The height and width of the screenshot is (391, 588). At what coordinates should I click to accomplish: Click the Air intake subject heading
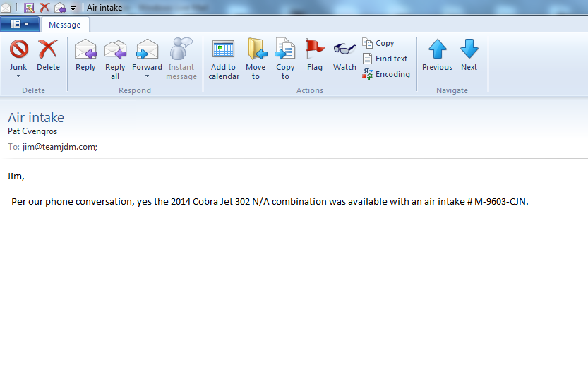(36, 117)
